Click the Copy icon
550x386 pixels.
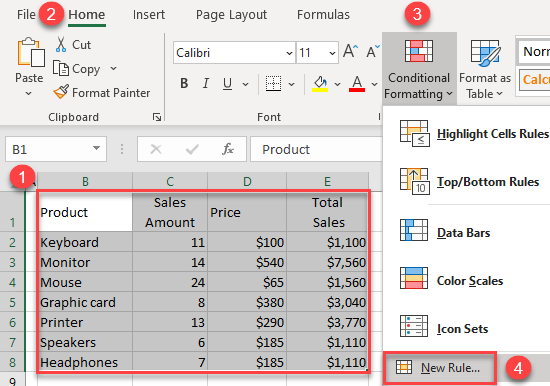[x=61, y=68]
